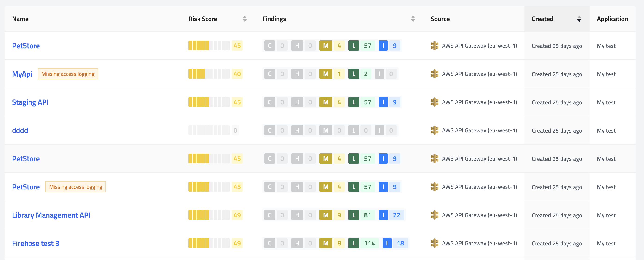The width and height of the screenshot is (644, 260).
Task: Open the dddd API link
Action: (x=20, y=130)
